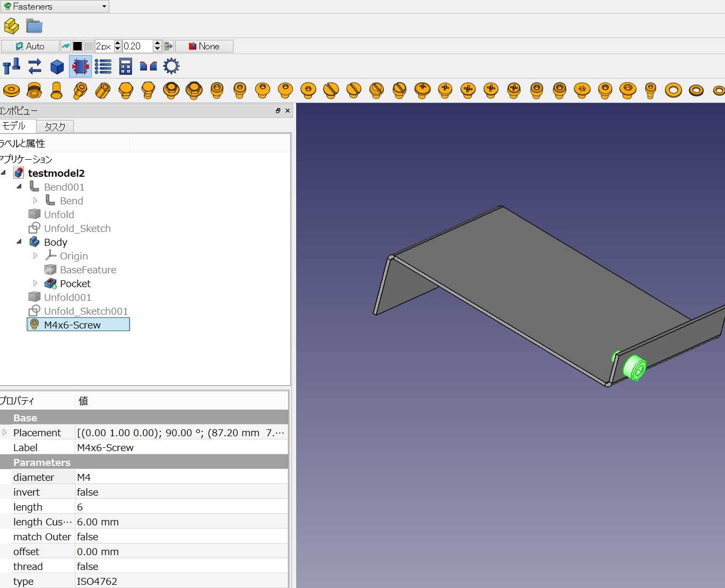
Task: Click the bullet list BOM icon
Action: coord(103,66)
